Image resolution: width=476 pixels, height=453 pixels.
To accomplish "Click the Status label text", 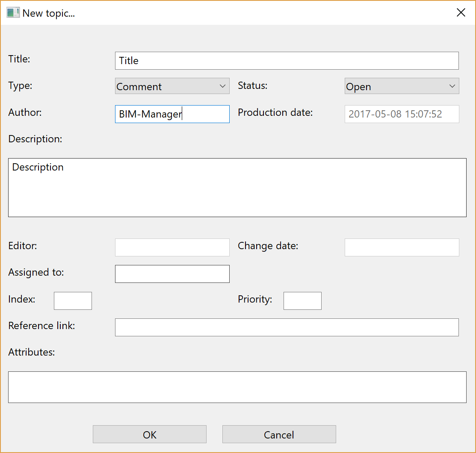I will (252, 85).
